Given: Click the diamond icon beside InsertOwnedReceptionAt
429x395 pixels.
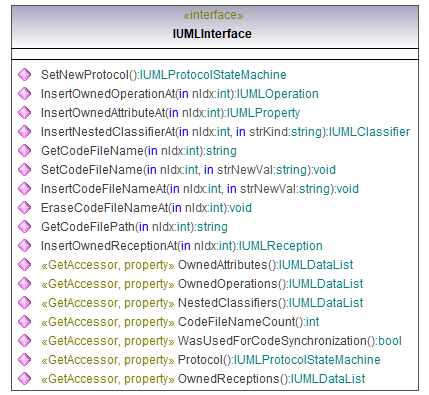Looking at the screenshot, I should (24, 246).
